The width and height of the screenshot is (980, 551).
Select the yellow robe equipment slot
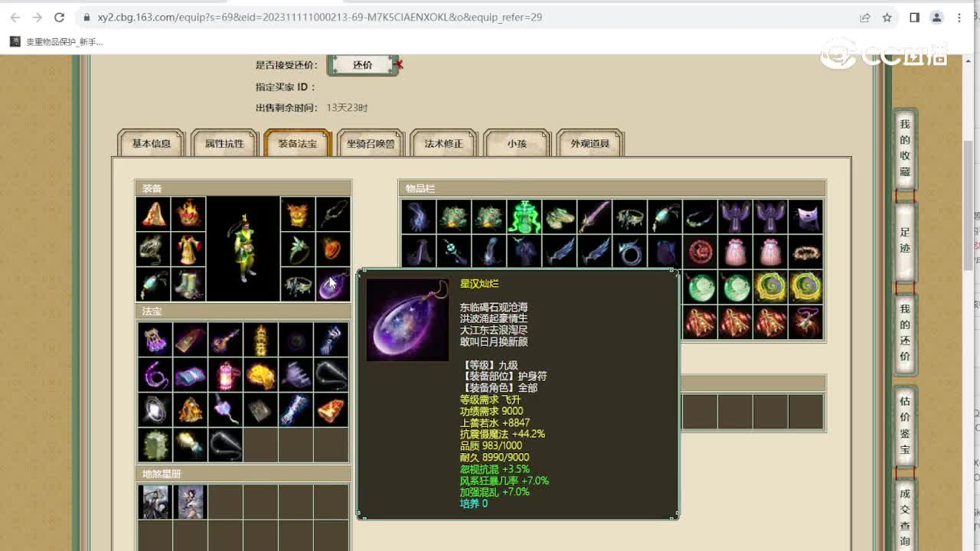188,249
